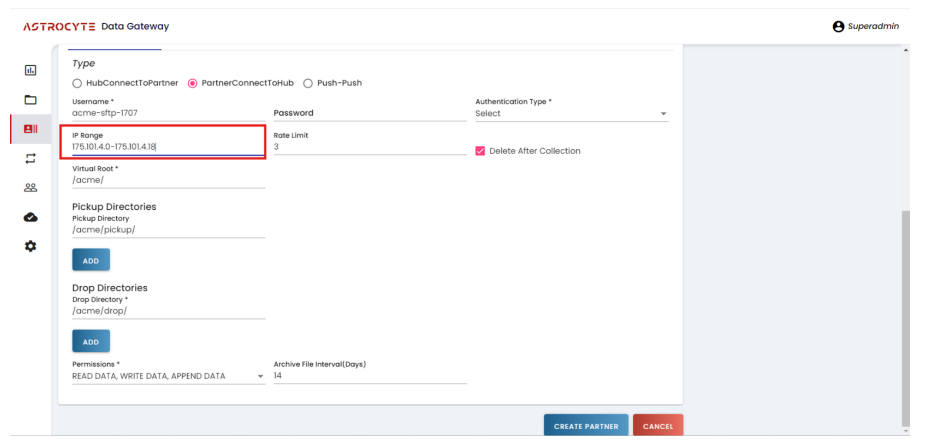Click the users group icon in sidebar
Screen dimensions: 930x447
tap(30, 187)
